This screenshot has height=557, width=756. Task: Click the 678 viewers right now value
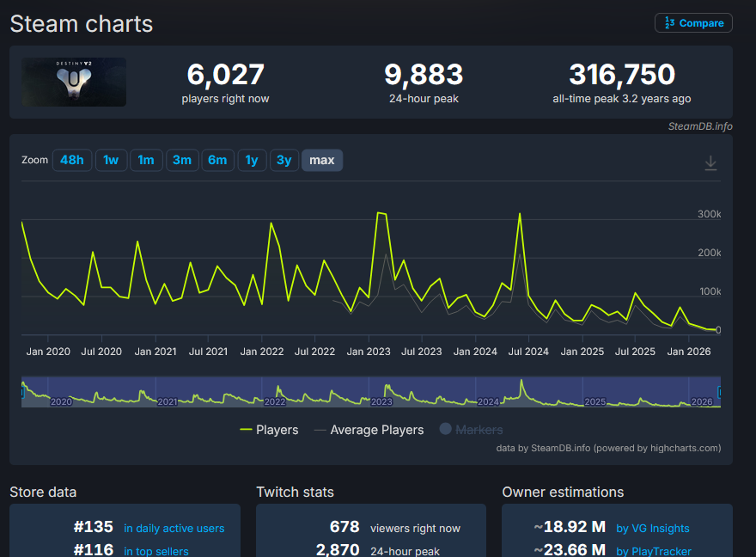(x=344, y=527)
